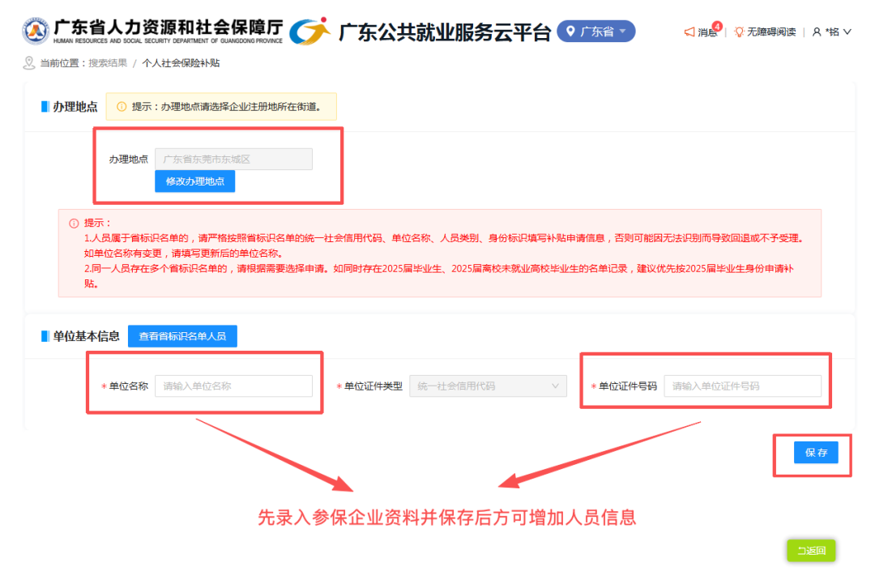Click the location pin icon beside 当前位置

pos(29,63)
